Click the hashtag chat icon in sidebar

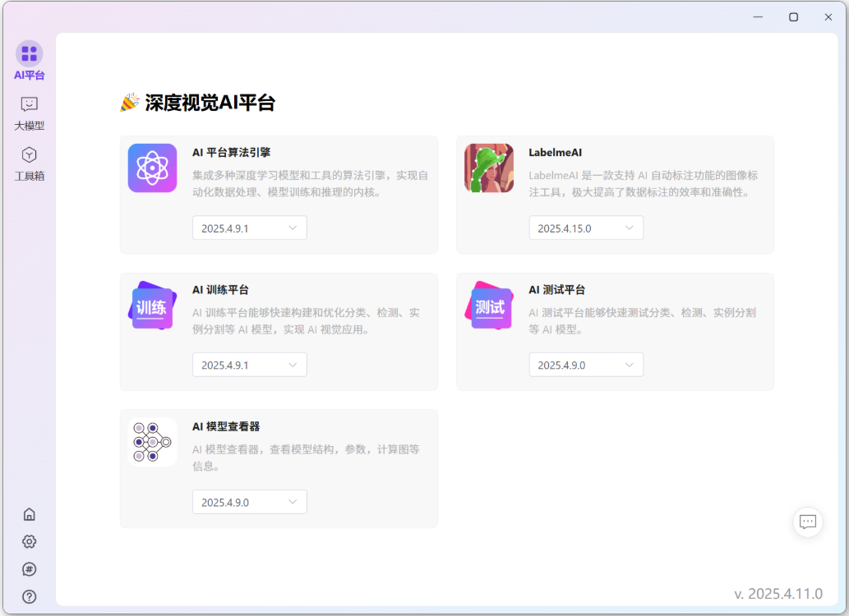pos(29,569)
